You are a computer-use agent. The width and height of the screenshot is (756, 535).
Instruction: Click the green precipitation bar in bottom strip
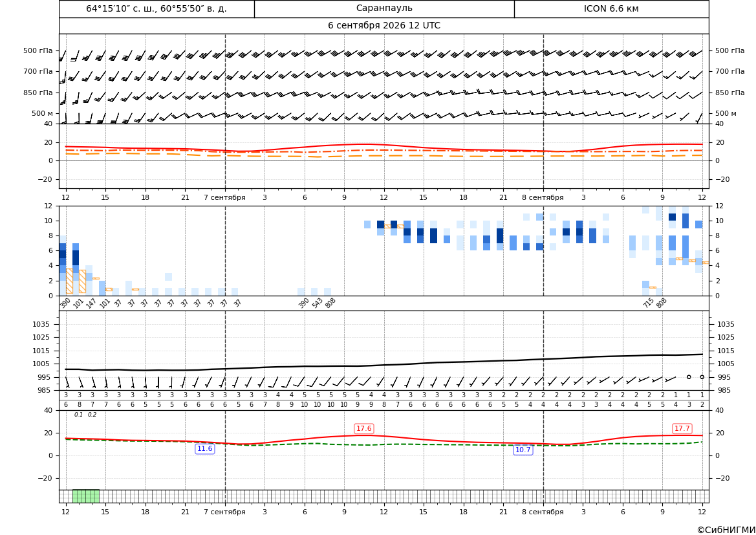point(86,496)
